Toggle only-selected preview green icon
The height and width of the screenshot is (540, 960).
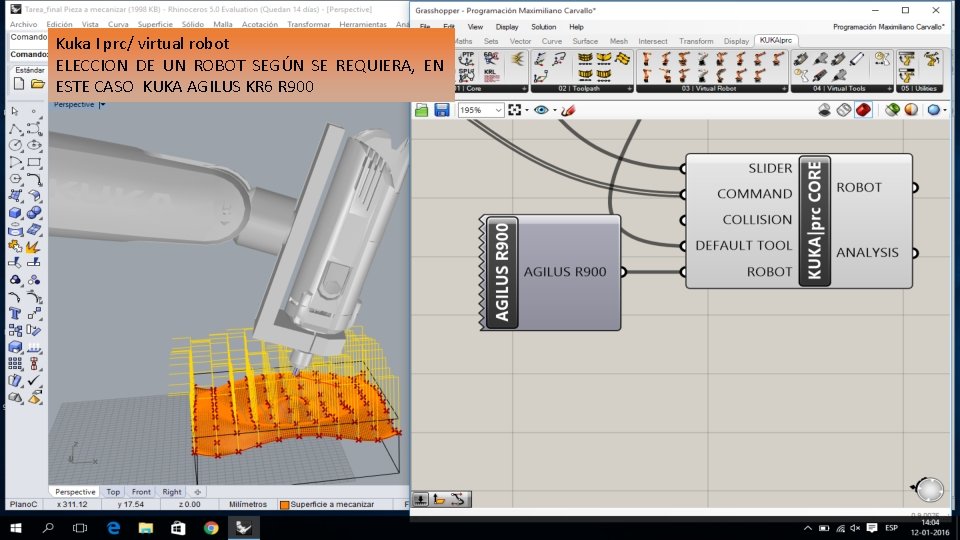point(892,110)
